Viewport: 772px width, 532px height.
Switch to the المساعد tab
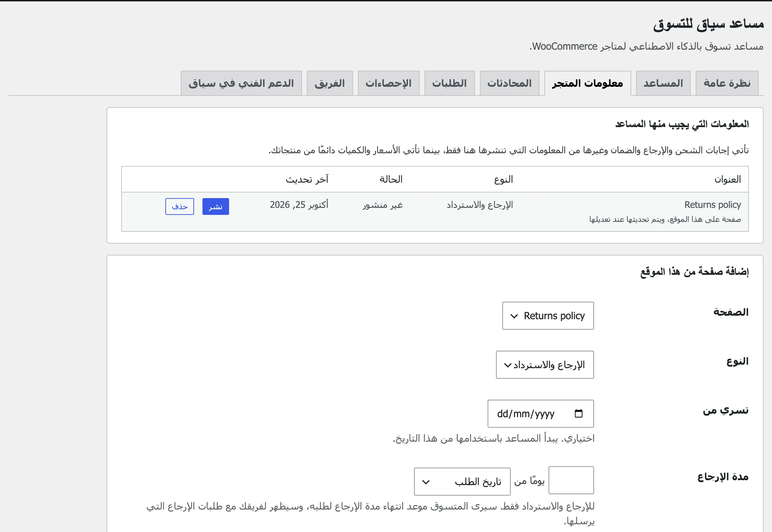(x=663, y=83)
